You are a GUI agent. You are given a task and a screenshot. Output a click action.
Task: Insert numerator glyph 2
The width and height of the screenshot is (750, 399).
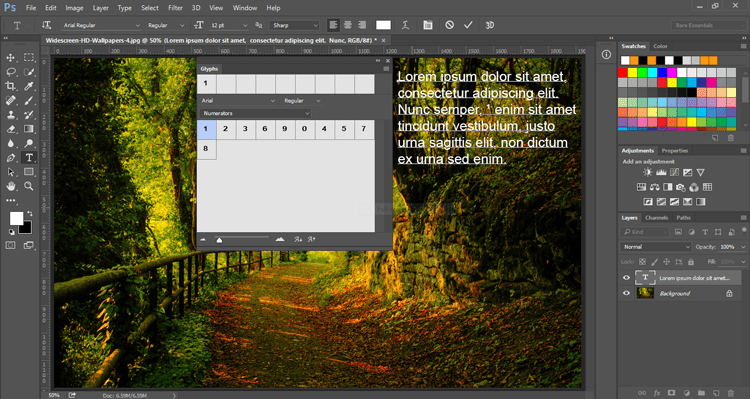tap(226, 129)
